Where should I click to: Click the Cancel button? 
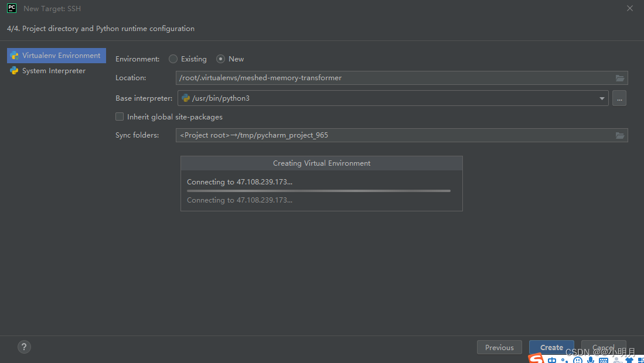tap(604, 347)
